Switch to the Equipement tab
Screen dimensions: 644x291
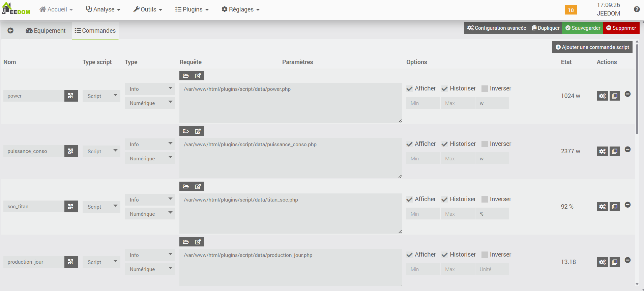46,31
